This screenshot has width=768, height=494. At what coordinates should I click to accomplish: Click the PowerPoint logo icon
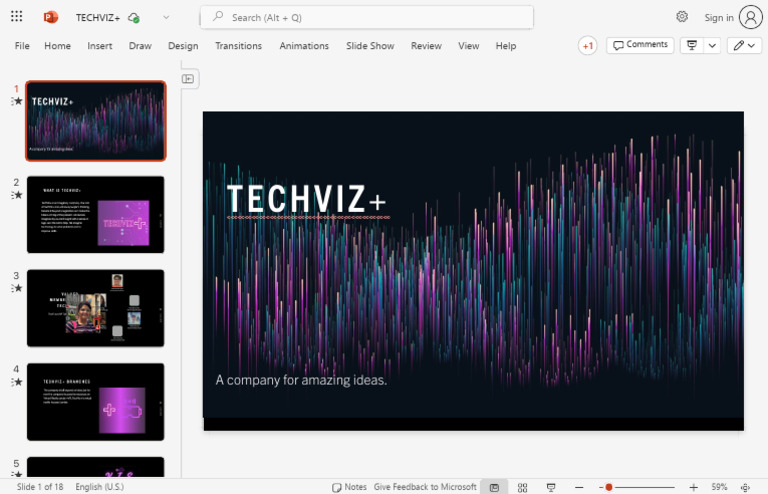click(x=50, y=17)
